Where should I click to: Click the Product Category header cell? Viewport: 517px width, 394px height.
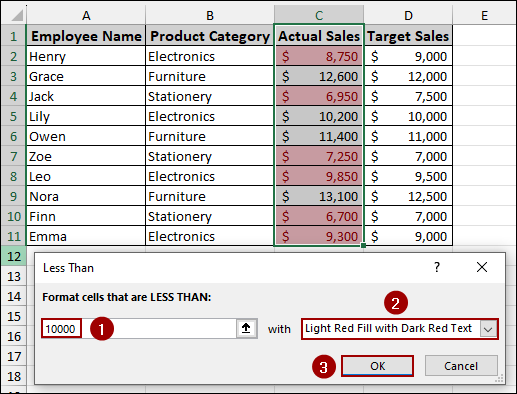[210, 36]
